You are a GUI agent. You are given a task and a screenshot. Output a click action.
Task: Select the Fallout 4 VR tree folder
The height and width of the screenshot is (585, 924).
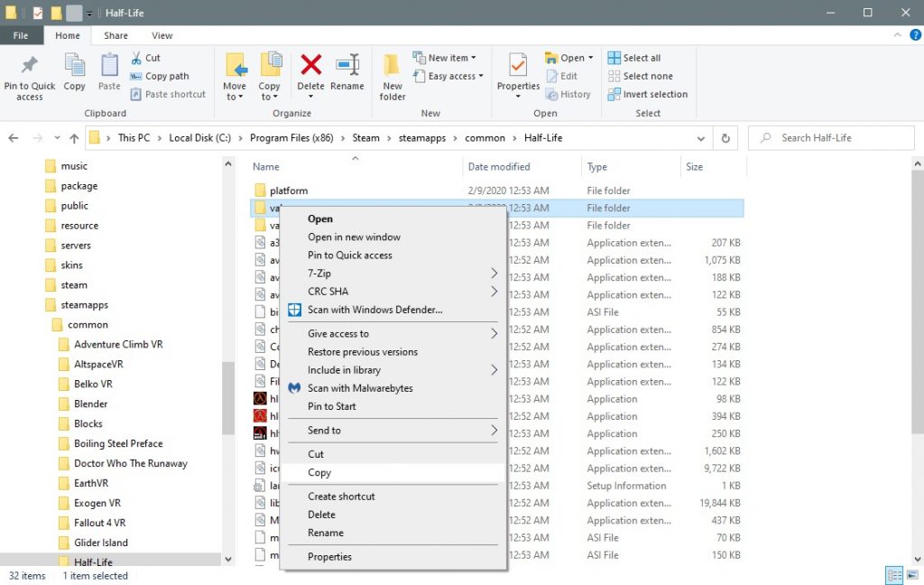click(x=99, y=523)
